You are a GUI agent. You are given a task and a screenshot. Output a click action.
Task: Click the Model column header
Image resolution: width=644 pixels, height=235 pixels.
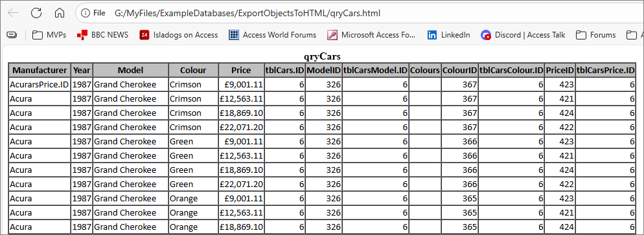[x=131, y=70]
